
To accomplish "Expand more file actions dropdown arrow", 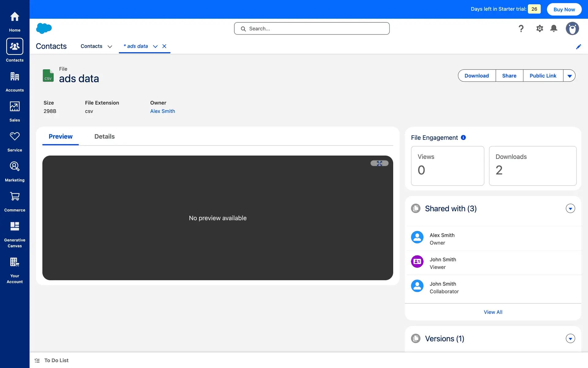I will (569, 76).
